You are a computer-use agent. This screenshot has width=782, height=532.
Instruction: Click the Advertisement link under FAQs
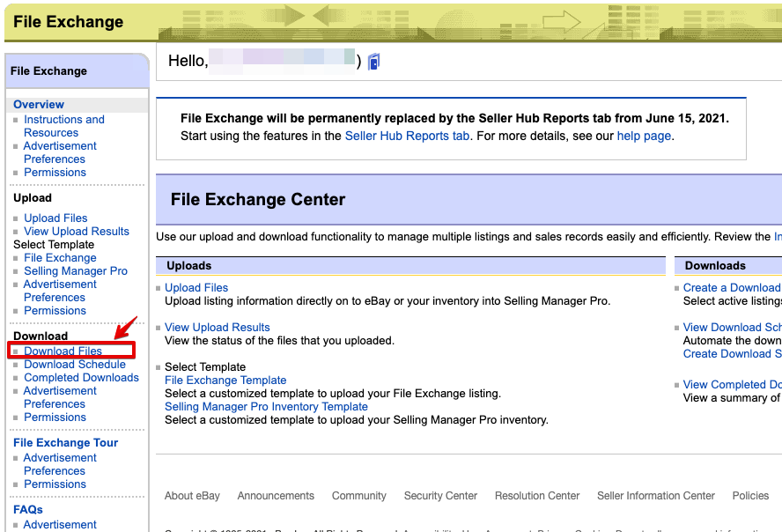tap(60, 525)
